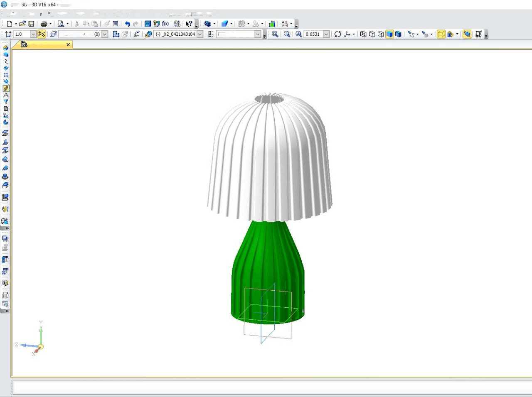532x397 pixels.
Task: Click the Rotate view icon
Action: coord(337,34)
